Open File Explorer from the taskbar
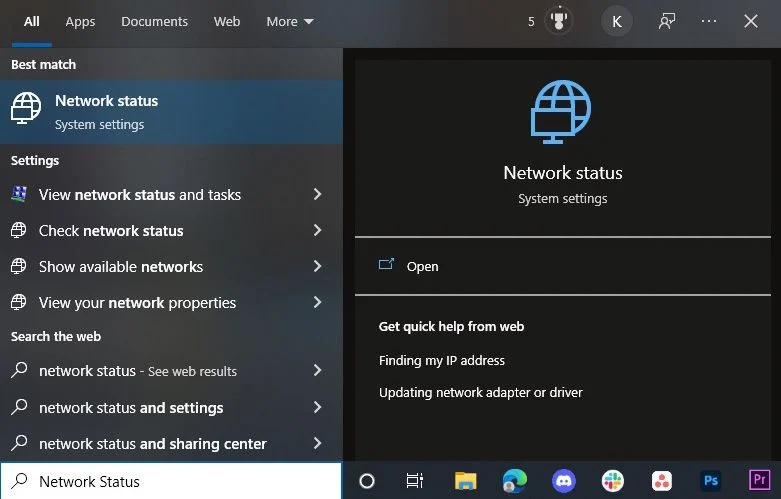The height and width of the screenshot is (499, 781). pyautogui.click(x=465, y=481)
